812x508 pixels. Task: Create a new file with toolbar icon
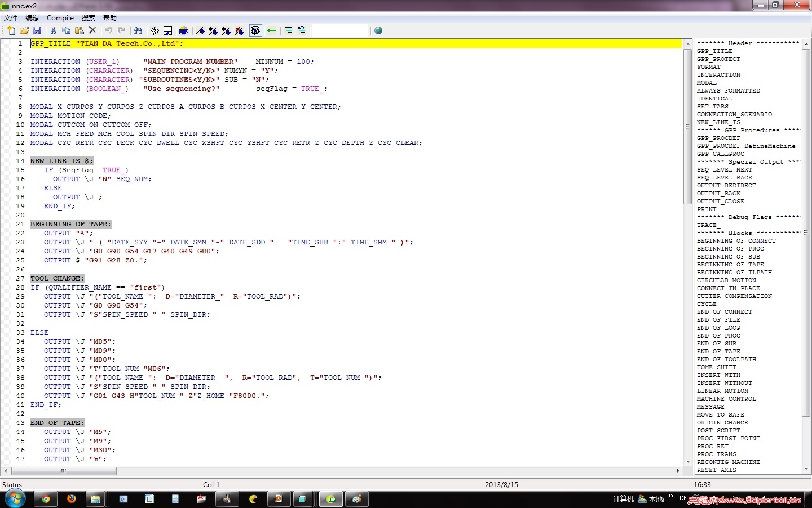click(11, 30)
